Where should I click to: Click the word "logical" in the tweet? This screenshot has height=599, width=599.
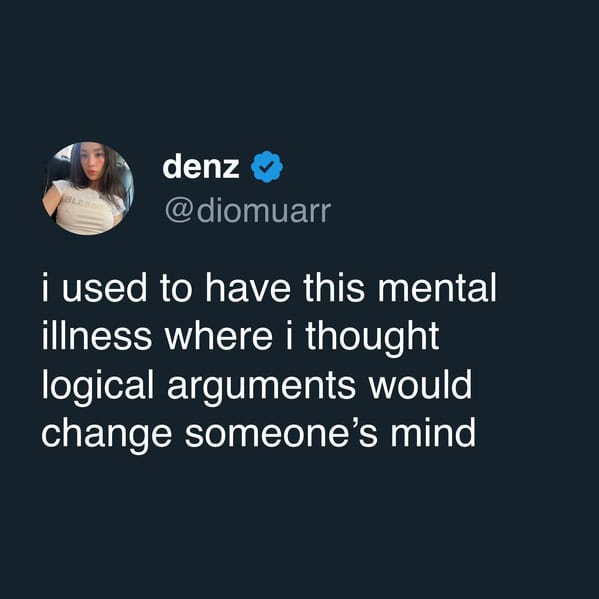point(98,386)
